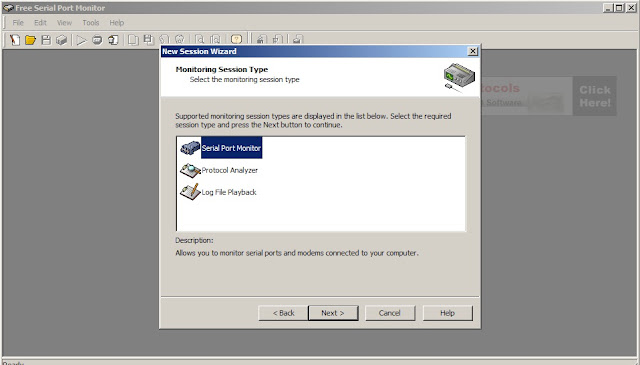640x365 pixels.
Task: Open the Tools menu
Action: (91, 23)
